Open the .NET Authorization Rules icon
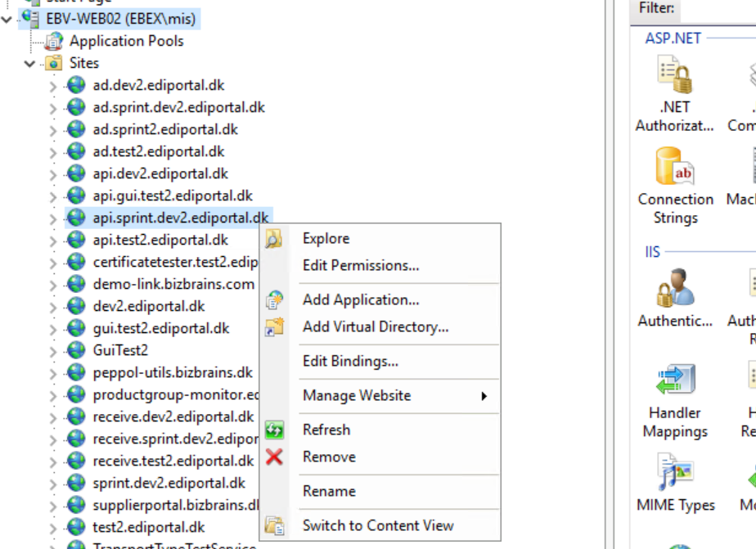 click(675, 75)
